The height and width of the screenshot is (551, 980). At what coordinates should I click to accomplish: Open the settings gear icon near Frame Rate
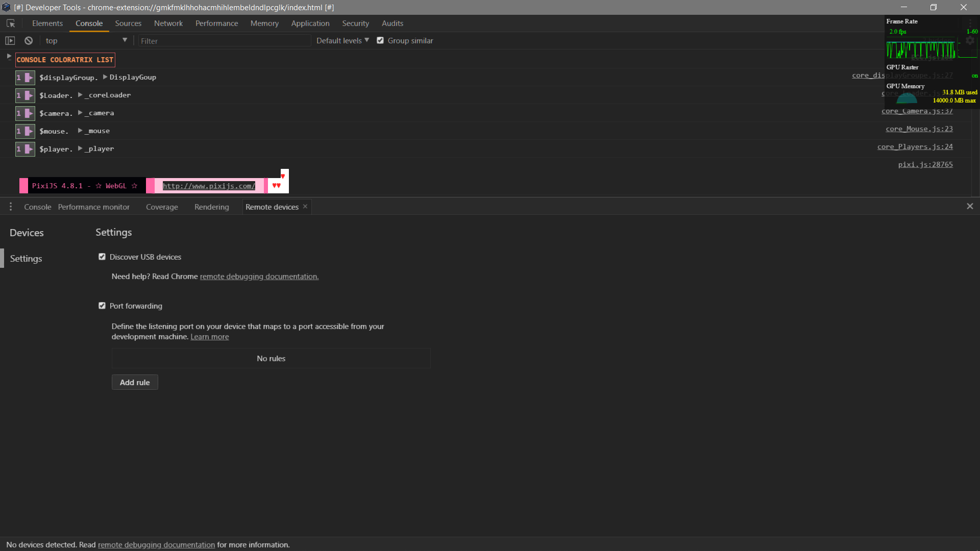point(970,41)
